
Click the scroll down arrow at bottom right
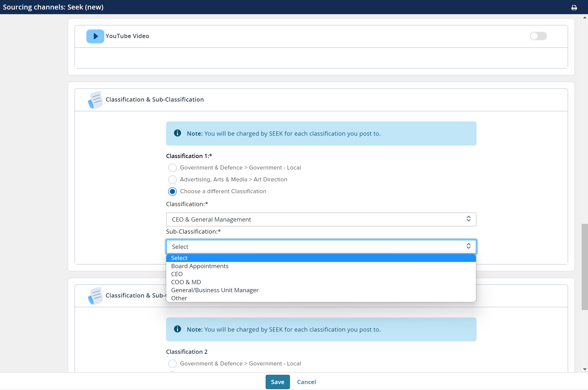(585, 369)
